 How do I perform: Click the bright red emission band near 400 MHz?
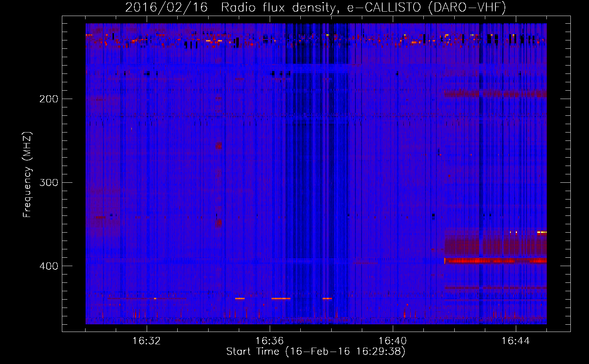495,261
